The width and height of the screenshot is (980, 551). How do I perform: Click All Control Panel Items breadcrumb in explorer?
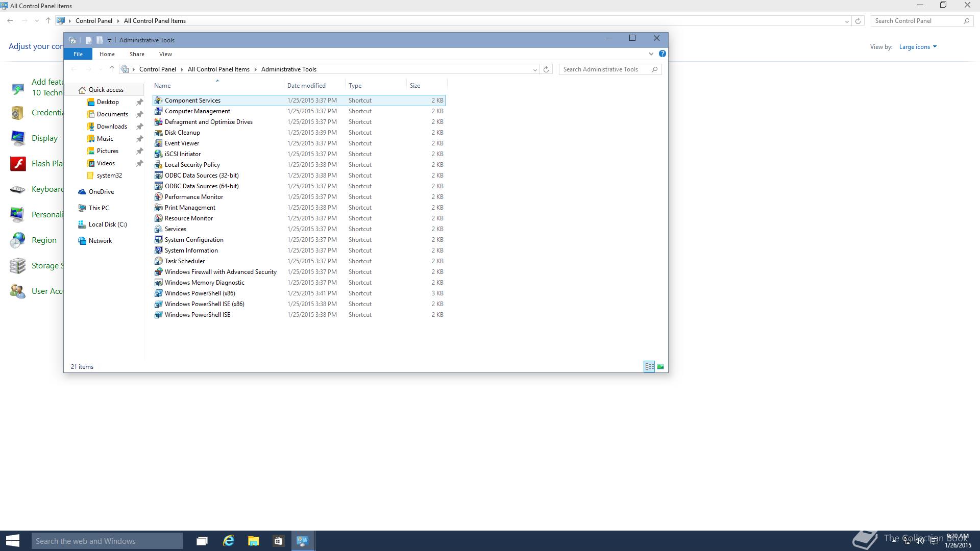click(x=218, y=69)
